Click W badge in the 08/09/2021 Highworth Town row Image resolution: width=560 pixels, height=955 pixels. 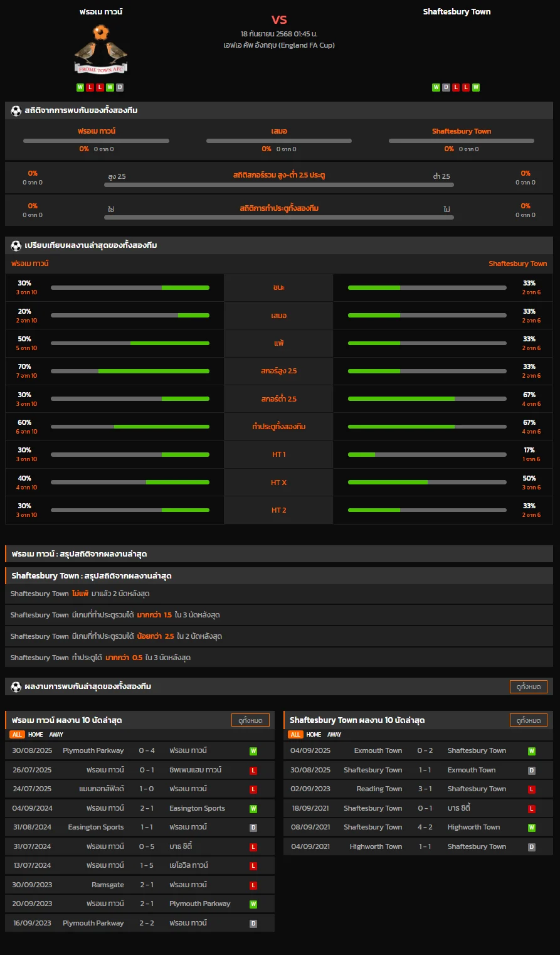[532, 828]
